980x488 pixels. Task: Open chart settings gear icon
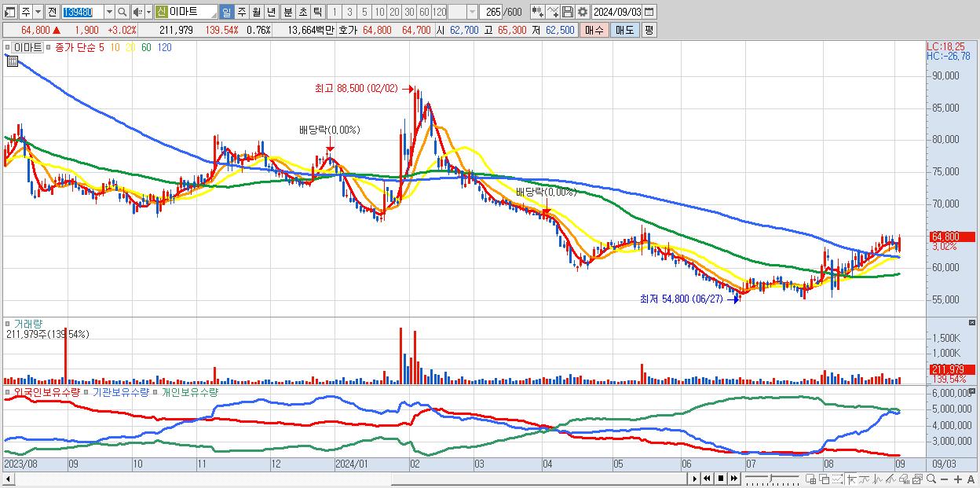pyautogui.click(x=583, y=13)
